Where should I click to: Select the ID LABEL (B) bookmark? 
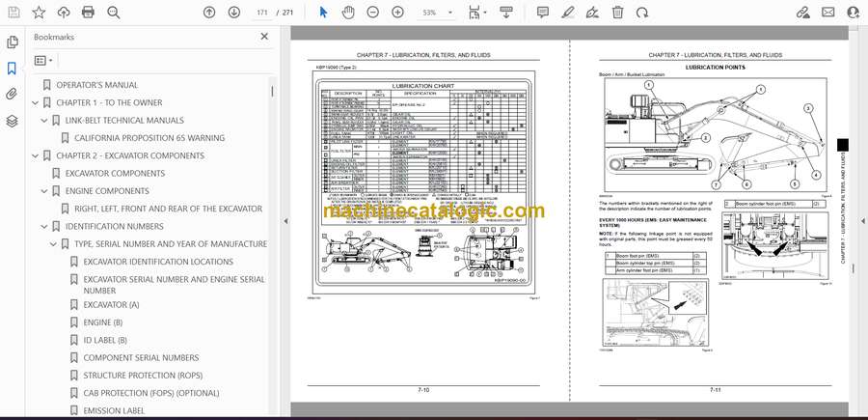pos(105,340)
